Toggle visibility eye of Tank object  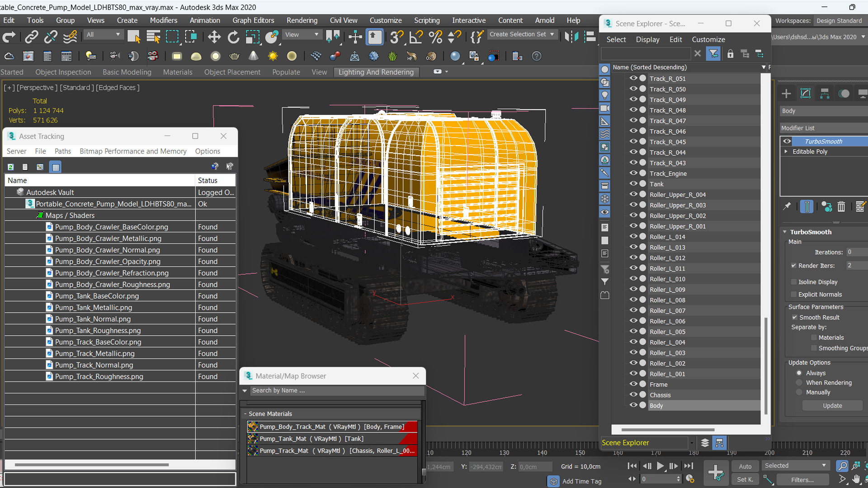(633, 183)
